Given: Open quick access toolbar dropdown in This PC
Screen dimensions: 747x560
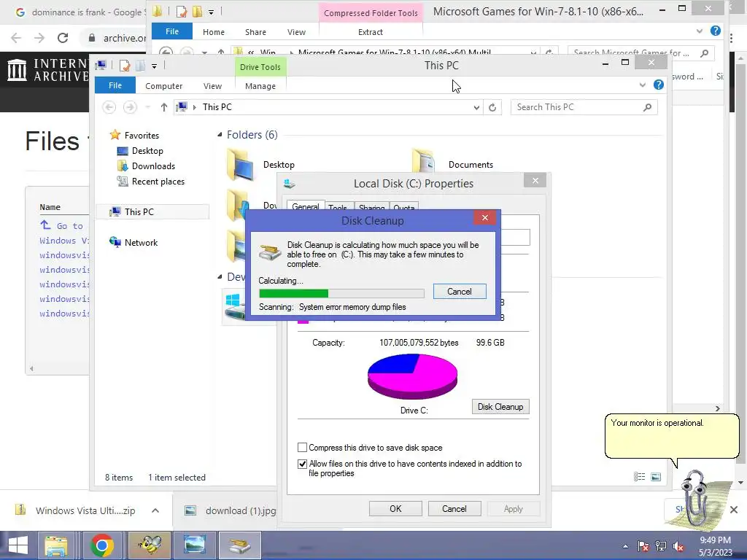Looking at the screenshot, I should [x=154, y=66].
